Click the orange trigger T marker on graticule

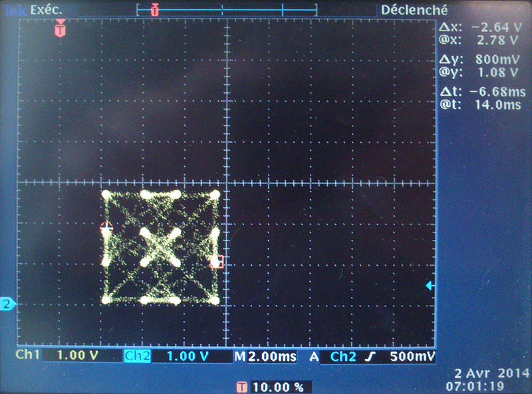(x=61, y=29)
